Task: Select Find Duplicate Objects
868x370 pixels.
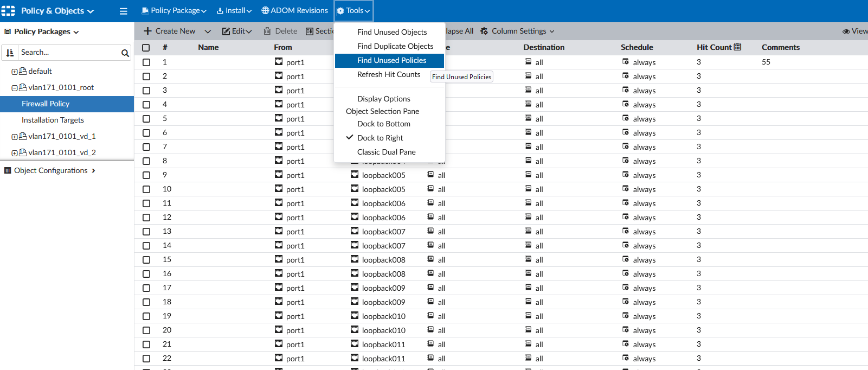Action: (x=395, y=46)
